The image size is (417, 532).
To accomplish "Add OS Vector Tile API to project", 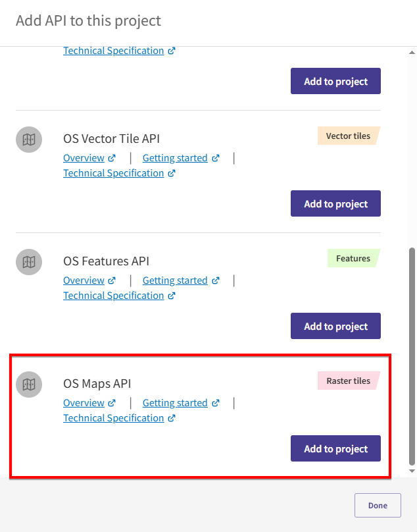I will [335, 203].
